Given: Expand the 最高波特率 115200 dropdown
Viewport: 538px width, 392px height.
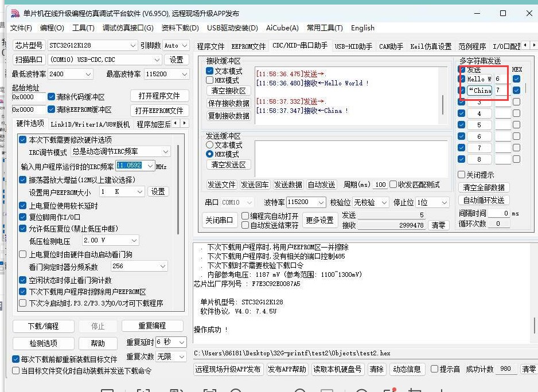Looking at the screenshot, I should (x=184, y=74).
